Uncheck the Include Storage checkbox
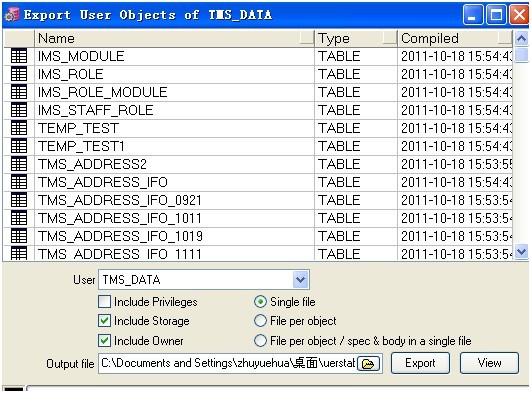 tap(104, 320)
